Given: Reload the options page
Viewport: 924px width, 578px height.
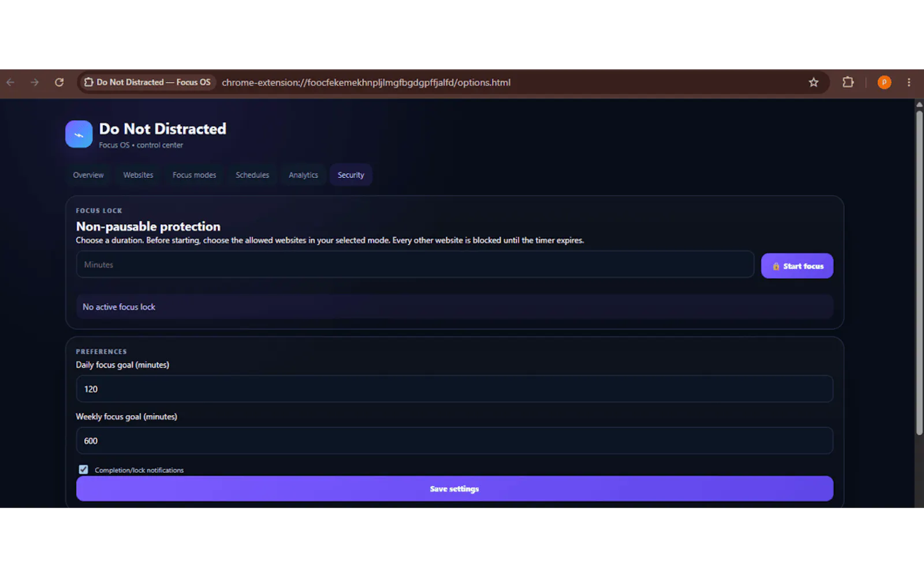Looking at the screenshot, I should click(59, 83).
